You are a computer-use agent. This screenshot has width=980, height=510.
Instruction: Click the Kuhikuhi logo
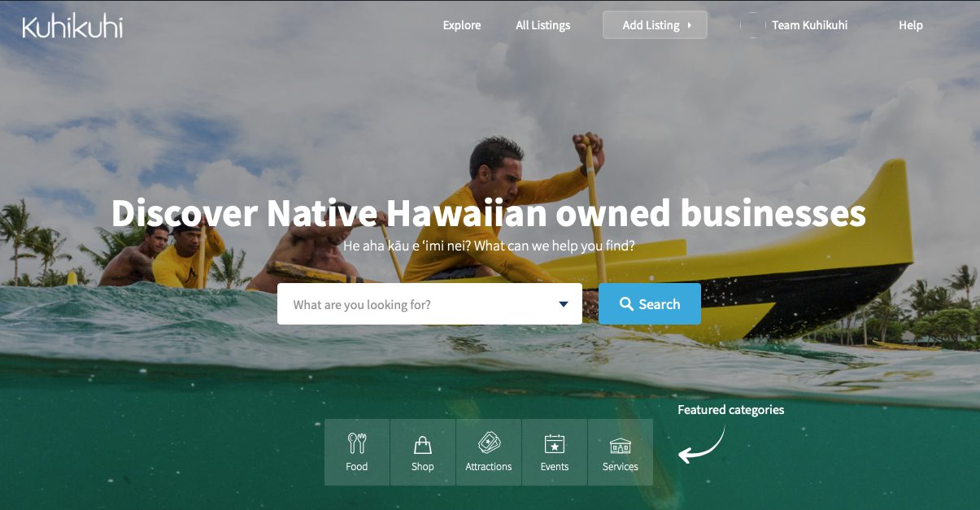72,26
